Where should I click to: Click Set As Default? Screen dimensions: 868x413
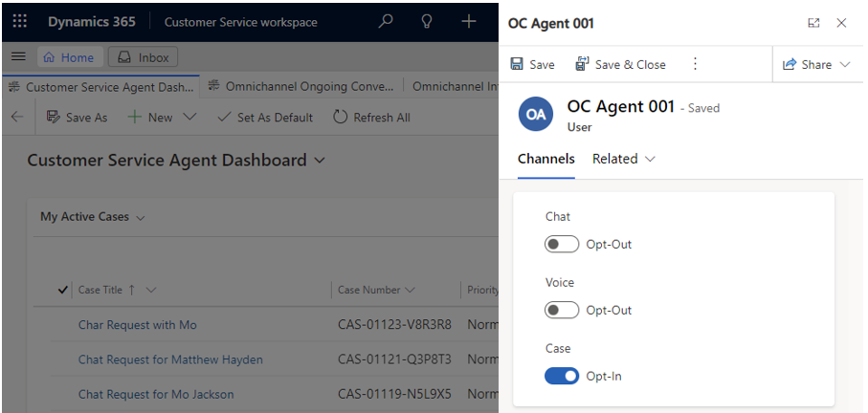(x=265, y=118)
